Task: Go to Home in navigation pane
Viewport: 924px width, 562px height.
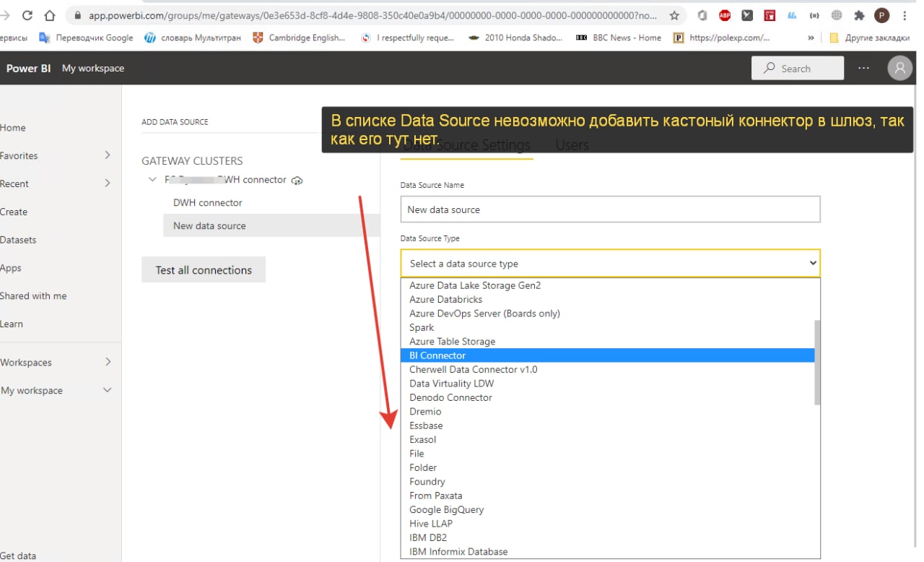Action: [13, 128]
